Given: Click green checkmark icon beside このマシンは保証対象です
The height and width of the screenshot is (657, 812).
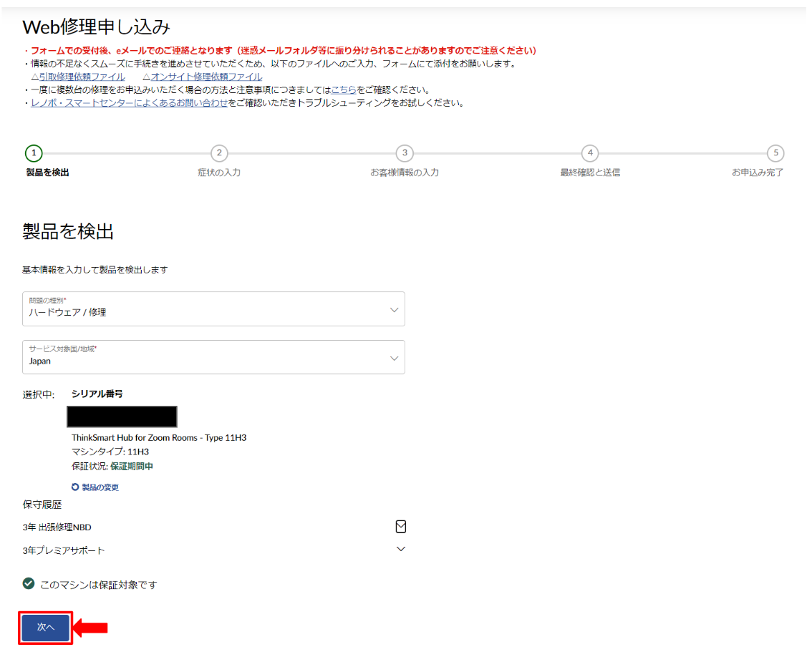Looking at the screenshot, I should [x=29, y=583].
